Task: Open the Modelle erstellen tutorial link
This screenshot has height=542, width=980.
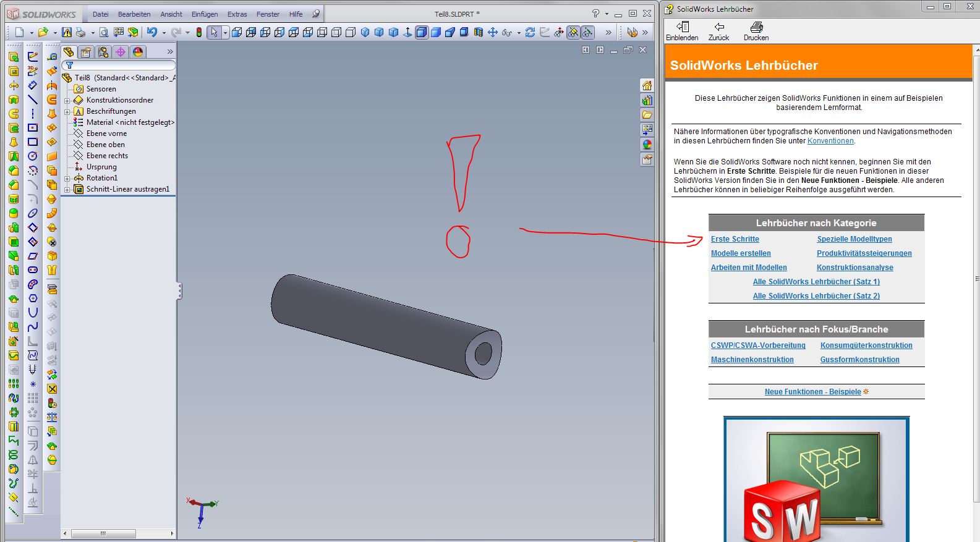Action: (x=741, y=253)
